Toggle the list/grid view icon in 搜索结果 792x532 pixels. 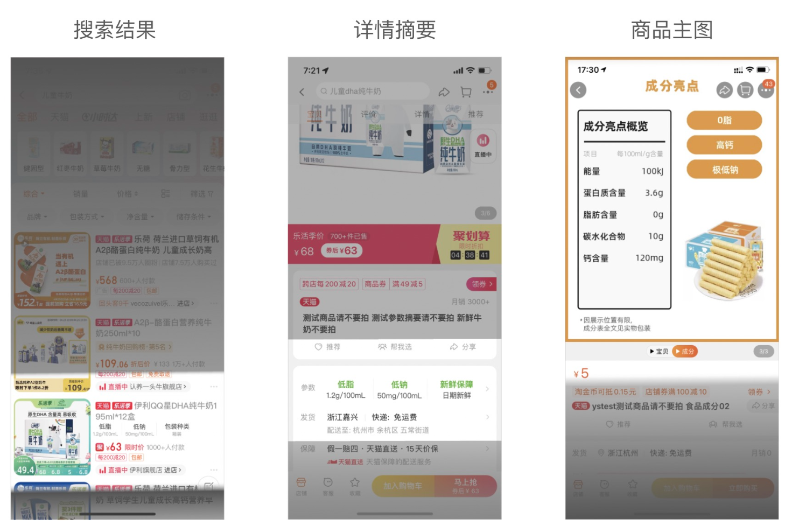click(x=165, y=193)
